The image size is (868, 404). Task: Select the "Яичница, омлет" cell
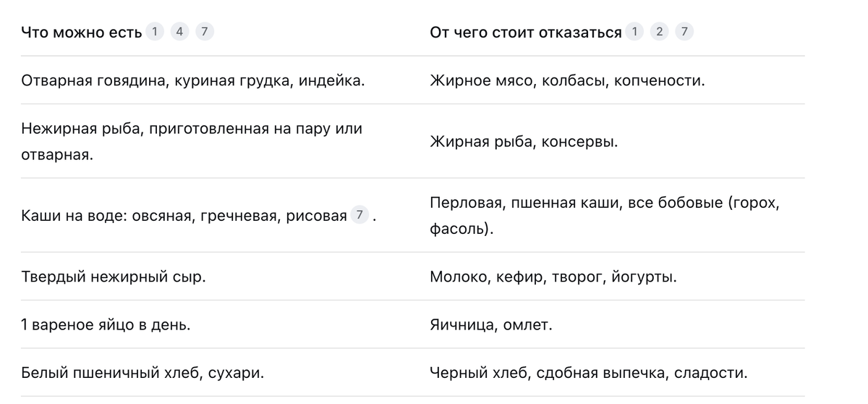[x=491, y=324]
